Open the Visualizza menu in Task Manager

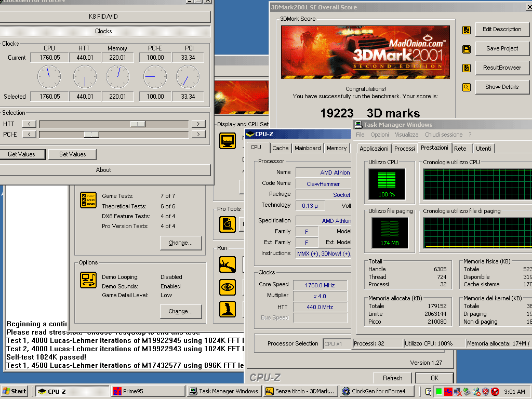[406, 135]
